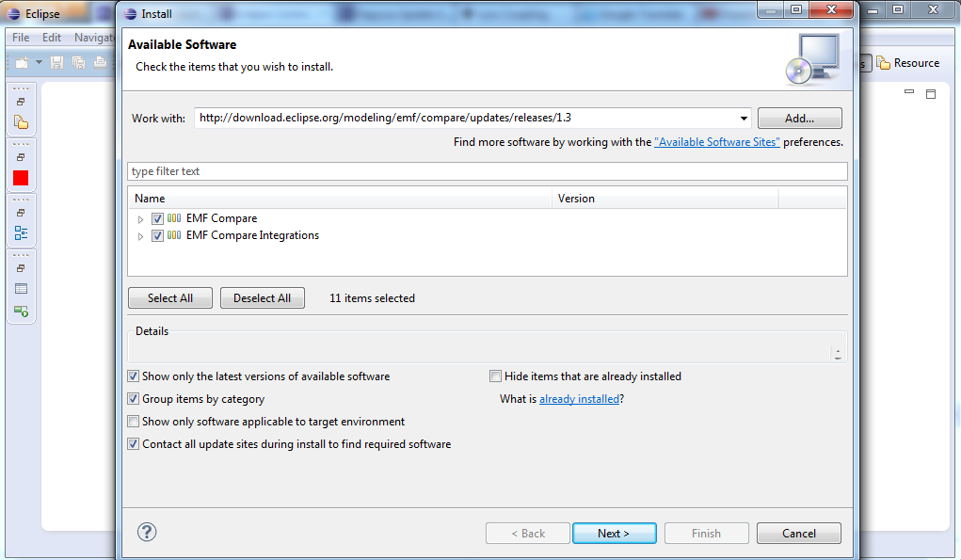Click the Select All button
The width and height of the screenshot is (961, 560).
[x=170, y=298]
